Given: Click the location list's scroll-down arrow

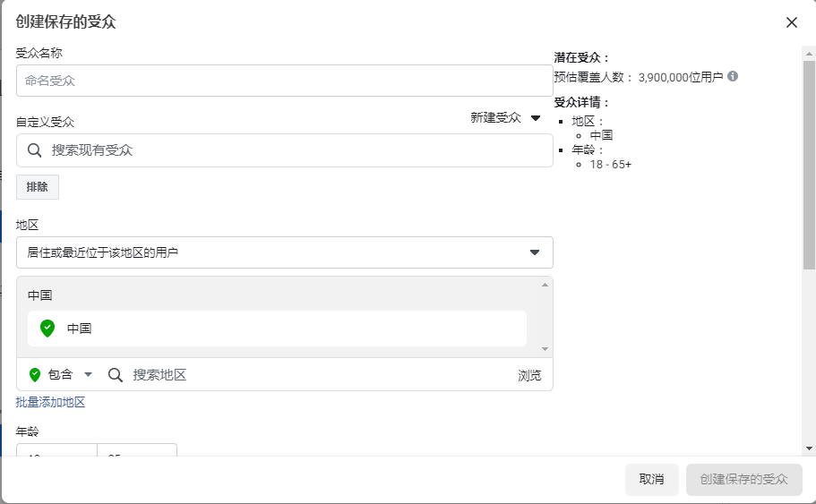Looking at the screenshot, I should tap(545, 349).
